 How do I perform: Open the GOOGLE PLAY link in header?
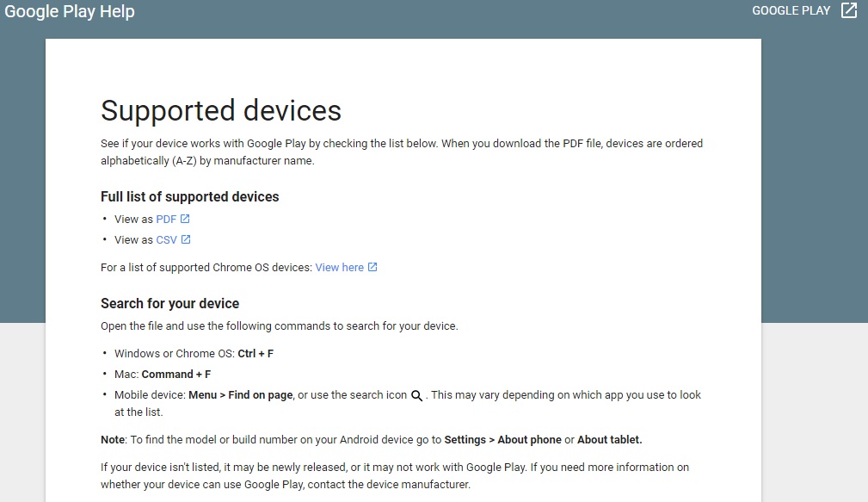(x=791, y=11)
